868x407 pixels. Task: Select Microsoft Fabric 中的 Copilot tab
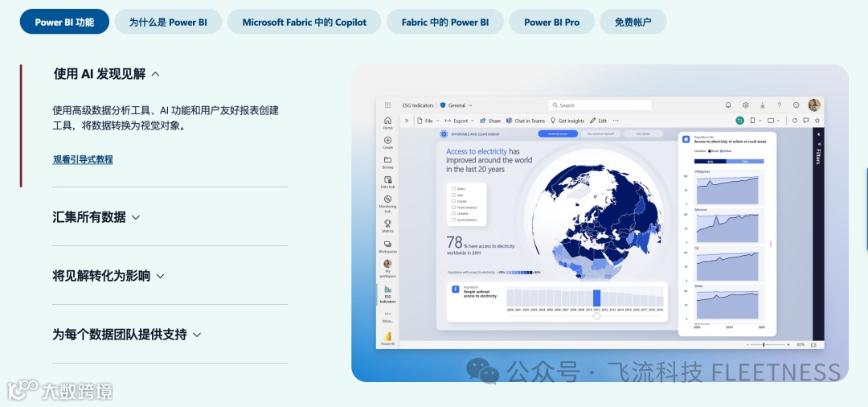coord(305,23)
